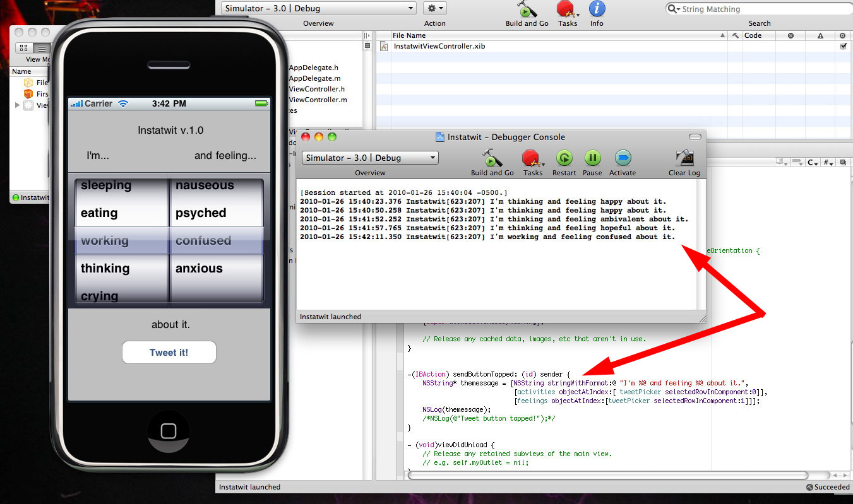This screenshot has width=853, height=504.
Task: Click Instatwit document icon in console title bar
Action: 440,137
